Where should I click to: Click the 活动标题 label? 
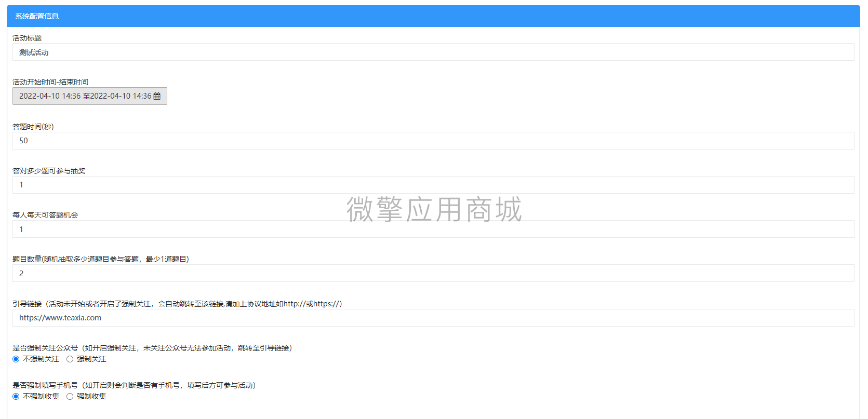pos(27,38)
